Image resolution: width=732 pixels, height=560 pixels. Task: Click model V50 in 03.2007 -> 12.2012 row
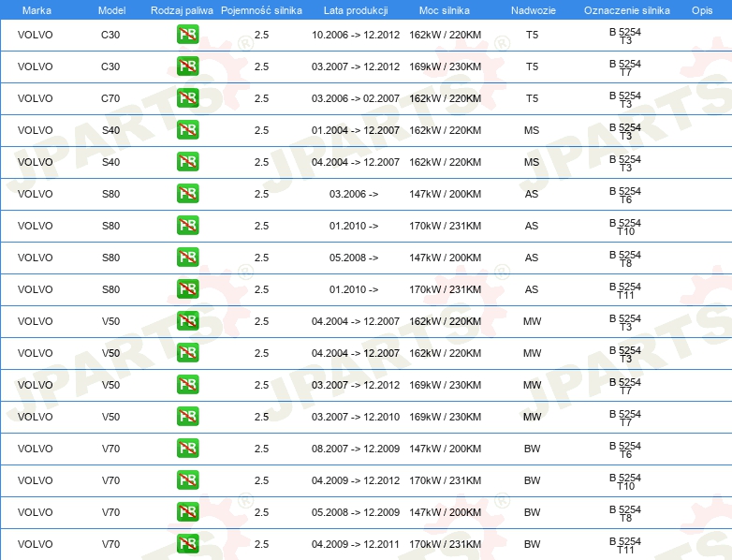111,385
